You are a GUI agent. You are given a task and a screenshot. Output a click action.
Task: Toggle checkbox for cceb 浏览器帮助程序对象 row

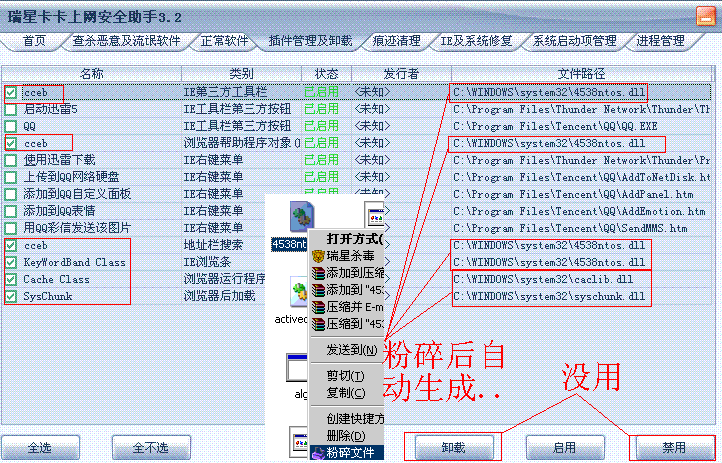[11, 144]
